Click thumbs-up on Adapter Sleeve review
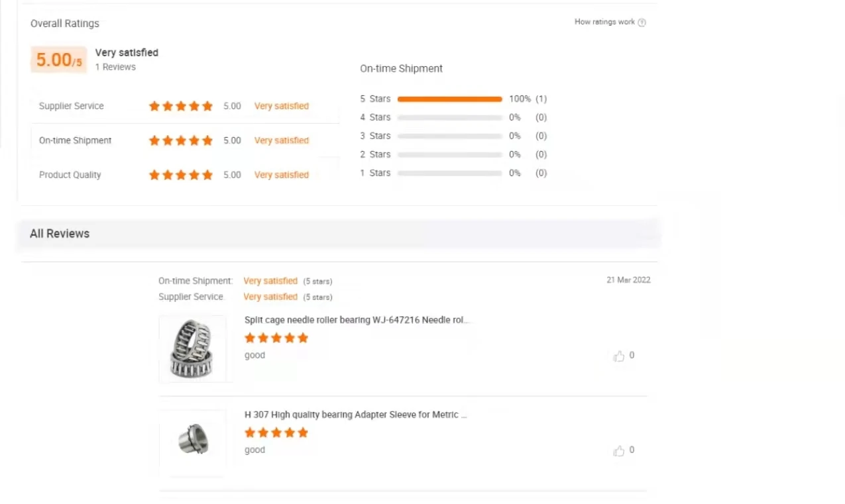This screenshot has height=504, width=845. 619,451
